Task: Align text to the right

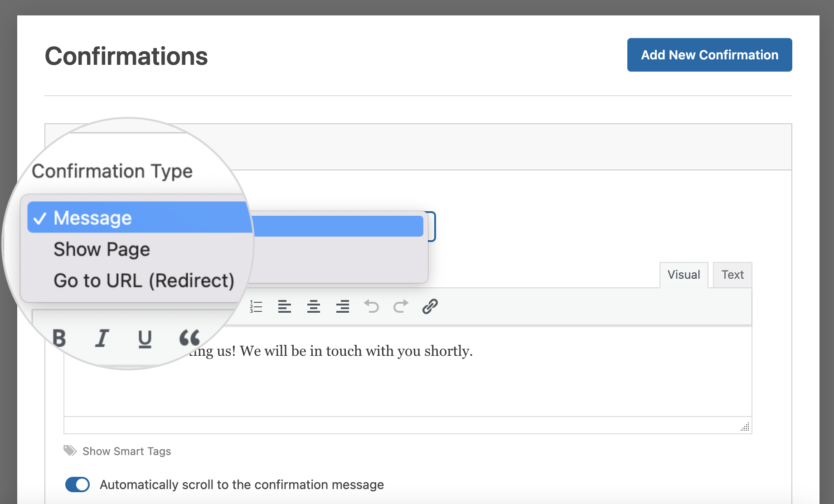Action: click(x=343, y=307)
